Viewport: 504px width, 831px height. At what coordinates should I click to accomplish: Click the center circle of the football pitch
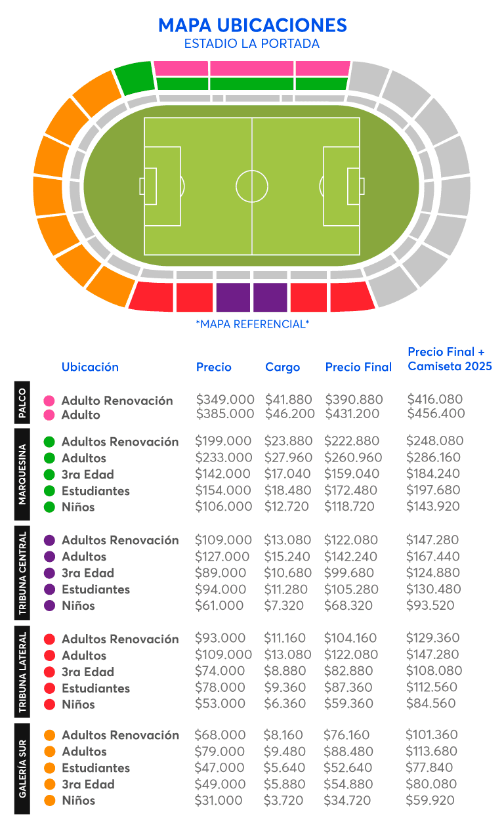(x=252, y=186)
